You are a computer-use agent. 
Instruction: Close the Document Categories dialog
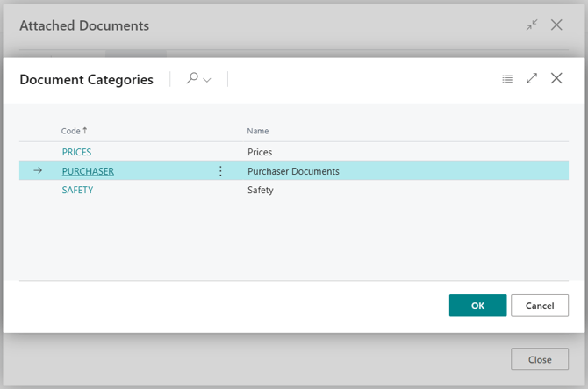(x=556, y=78)
